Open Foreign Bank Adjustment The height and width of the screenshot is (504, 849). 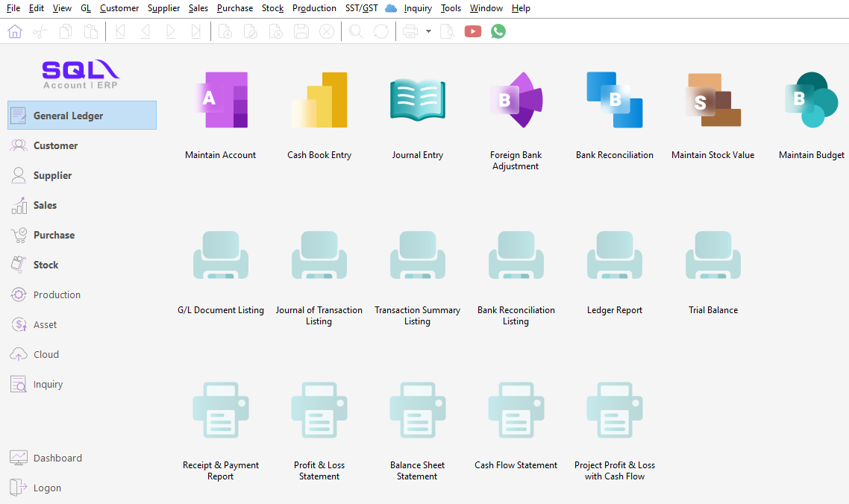pyautogui.click(x=516, y=99)
